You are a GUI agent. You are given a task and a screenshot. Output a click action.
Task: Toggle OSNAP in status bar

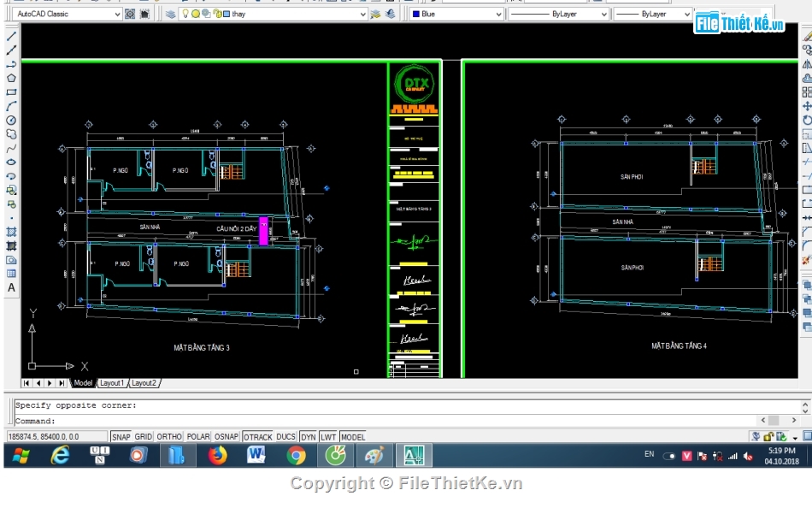click(227, 437)
